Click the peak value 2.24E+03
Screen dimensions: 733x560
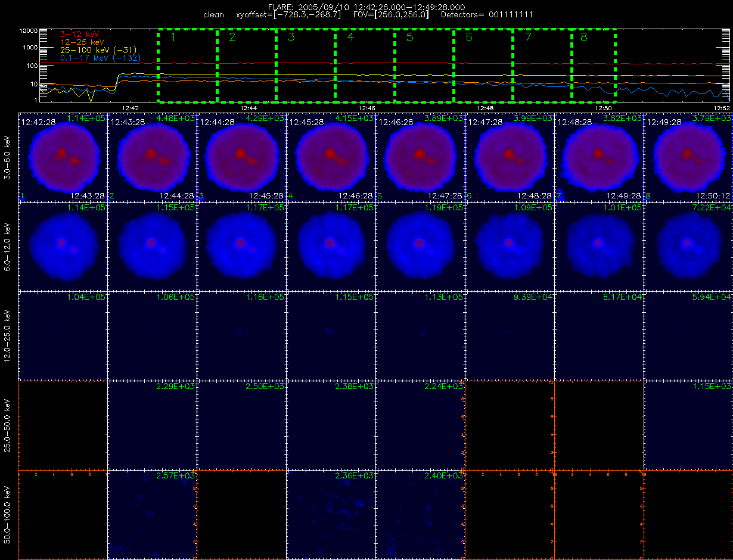point(444,386)
